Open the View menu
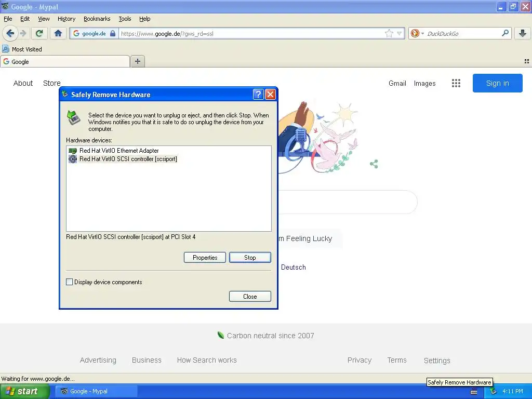Screen dimensions: 532x399 coord(44,19)
